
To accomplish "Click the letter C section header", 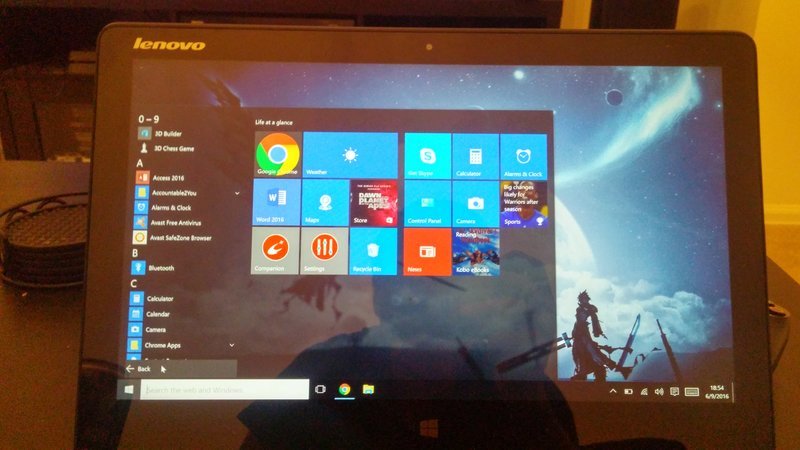I will click(133, 283).
